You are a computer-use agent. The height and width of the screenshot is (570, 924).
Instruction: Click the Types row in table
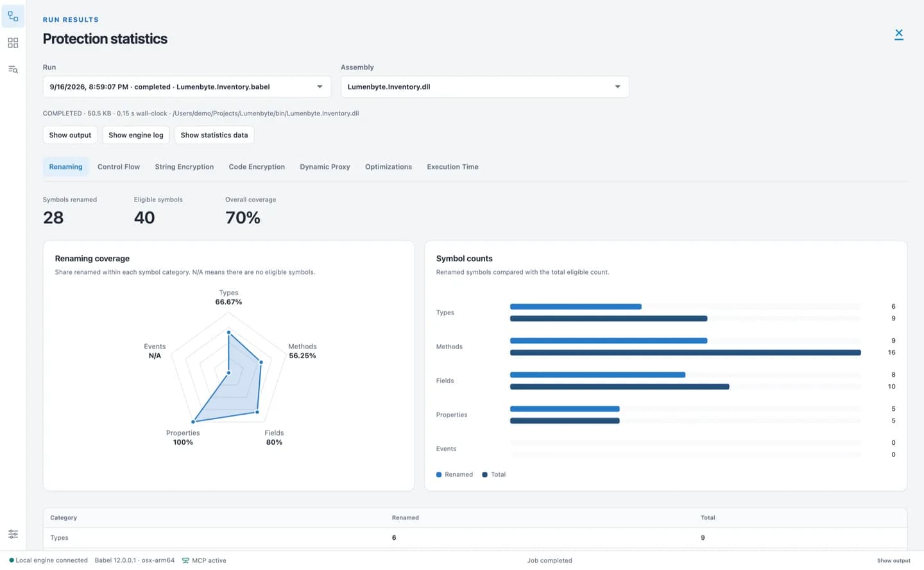pos(475,538)
